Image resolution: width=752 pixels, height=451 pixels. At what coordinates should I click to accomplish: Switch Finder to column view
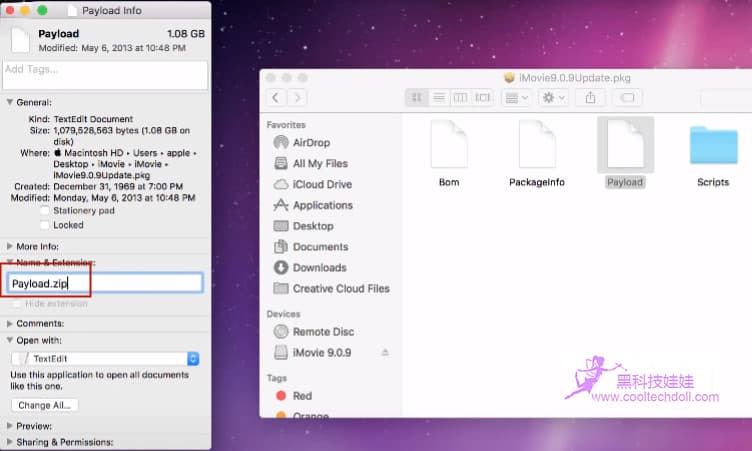(x=460, y=98)
